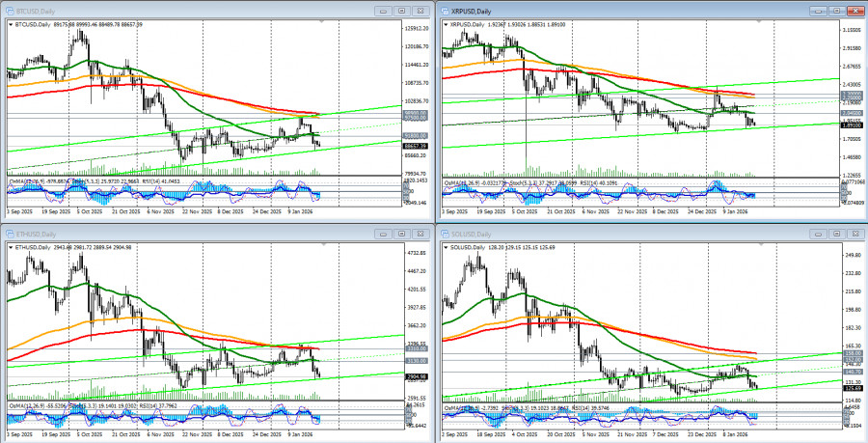Minimize the XRPUSD chart window
This screenshot has height=443, width=868.
818,11
